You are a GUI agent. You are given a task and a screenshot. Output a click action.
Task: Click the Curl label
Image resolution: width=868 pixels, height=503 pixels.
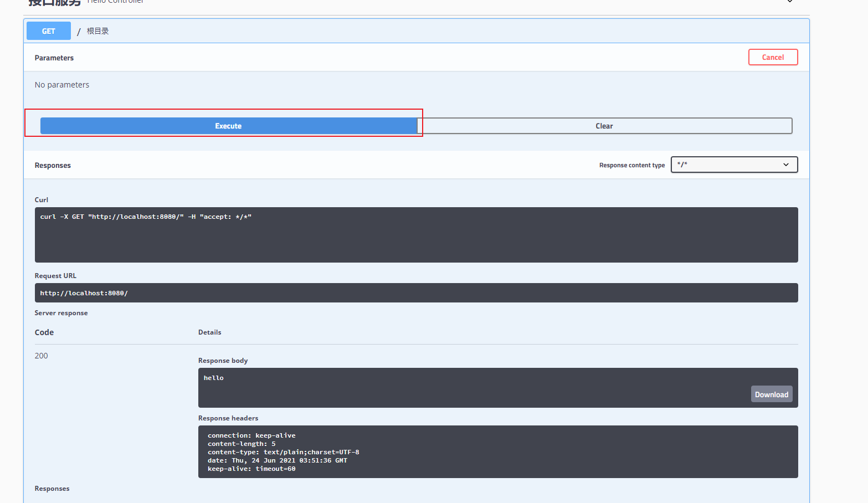[x=42, y=200]
